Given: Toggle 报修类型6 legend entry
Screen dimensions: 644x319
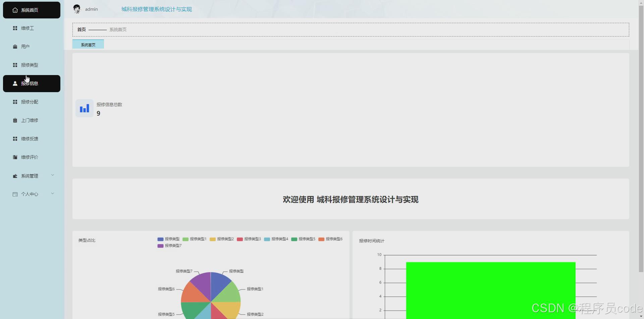Looking at the screenshot, I should coord(330,239).
